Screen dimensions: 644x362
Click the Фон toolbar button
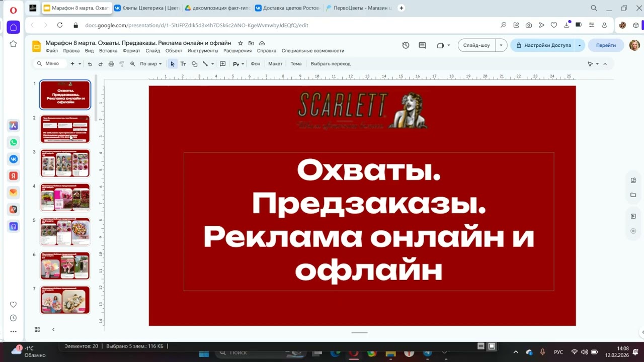(256, 64)
